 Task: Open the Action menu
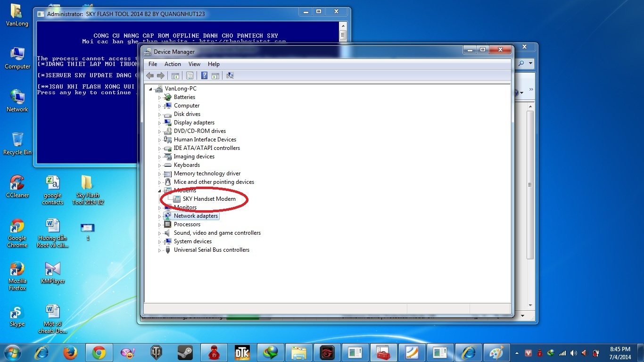coord(173,64)
